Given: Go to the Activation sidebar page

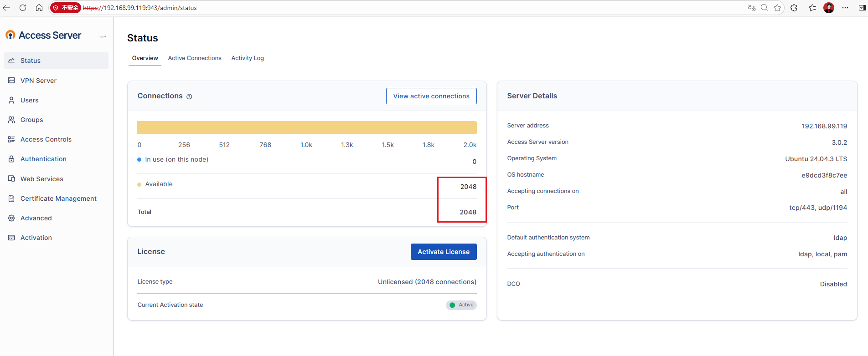Looking at the screenshot, I should (36, 238).
